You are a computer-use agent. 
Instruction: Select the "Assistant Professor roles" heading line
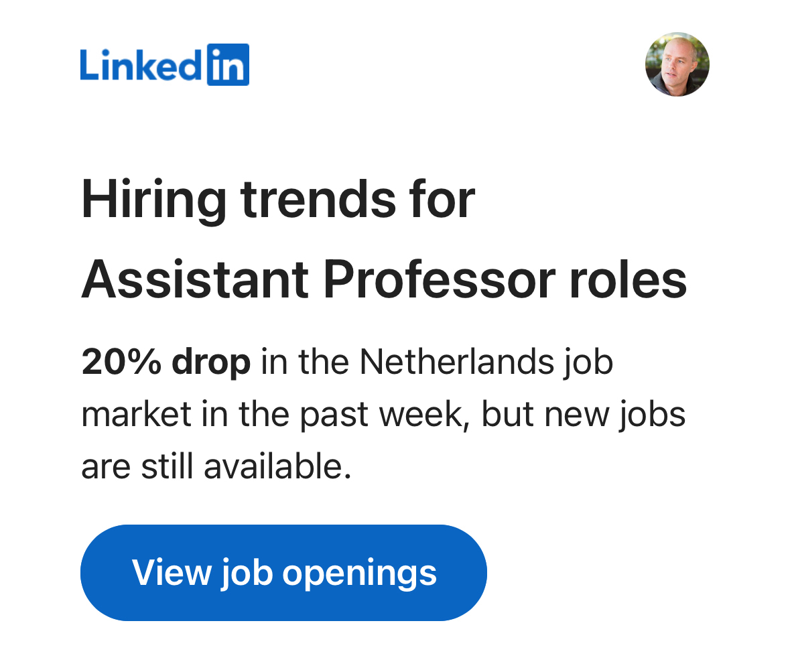pyautogui.click(x=384, y=280)
